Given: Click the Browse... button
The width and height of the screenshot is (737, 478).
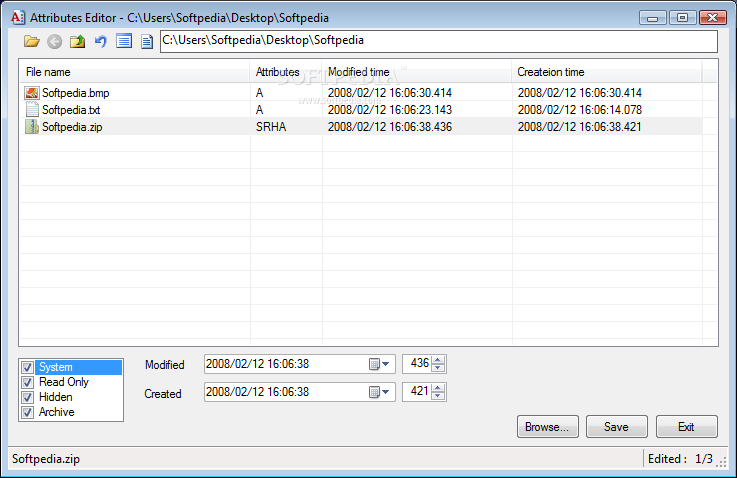Looking at the screenshot, I should 548,427.
